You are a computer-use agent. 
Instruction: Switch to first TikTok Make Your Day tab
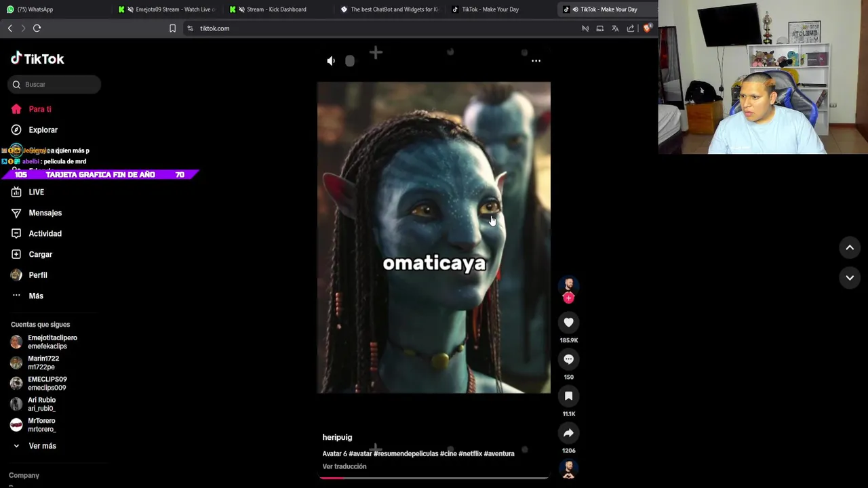[486, 9]
